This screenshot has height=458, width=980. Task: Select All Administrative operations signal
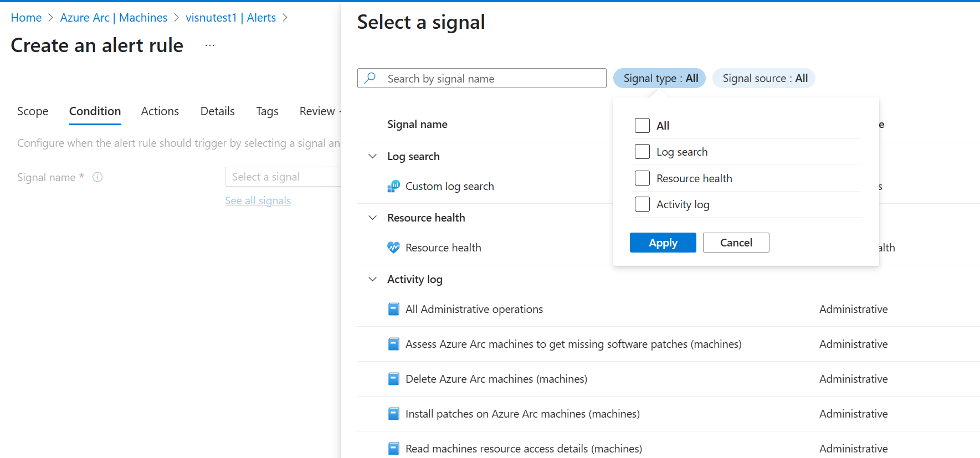474,309
